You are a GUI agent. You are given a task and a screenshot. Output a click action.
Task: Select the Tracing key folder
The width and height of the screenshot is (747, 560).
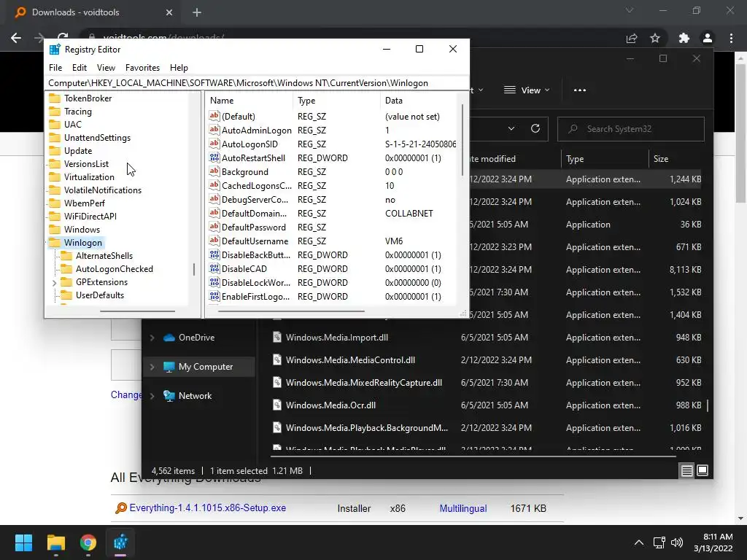(x=77, y=112)
